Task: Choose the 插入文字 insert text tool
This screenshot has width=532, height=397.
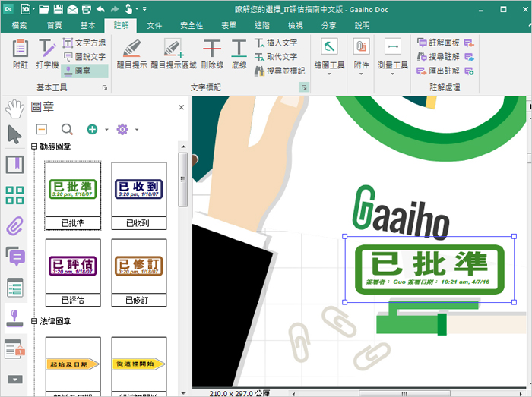Action: pos(276,43)
